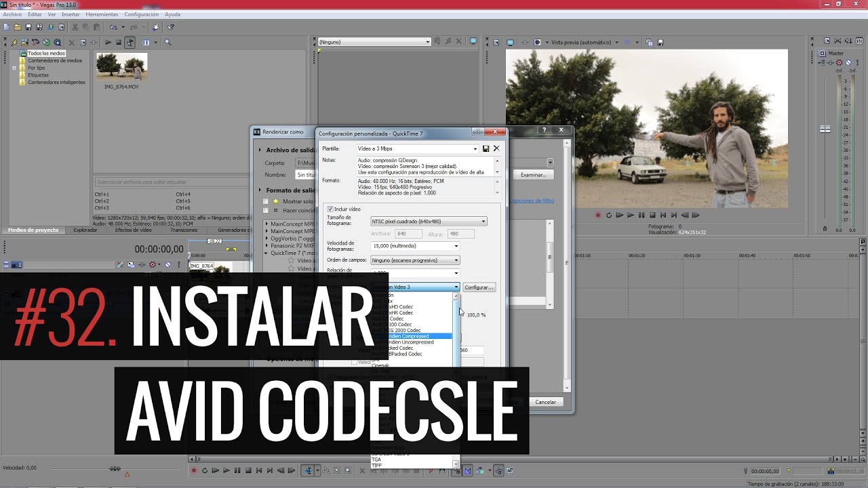This screenshot has height=488, width=868.
Task: Adjust the Master volume fader
Action: click(x=825, y=129)
